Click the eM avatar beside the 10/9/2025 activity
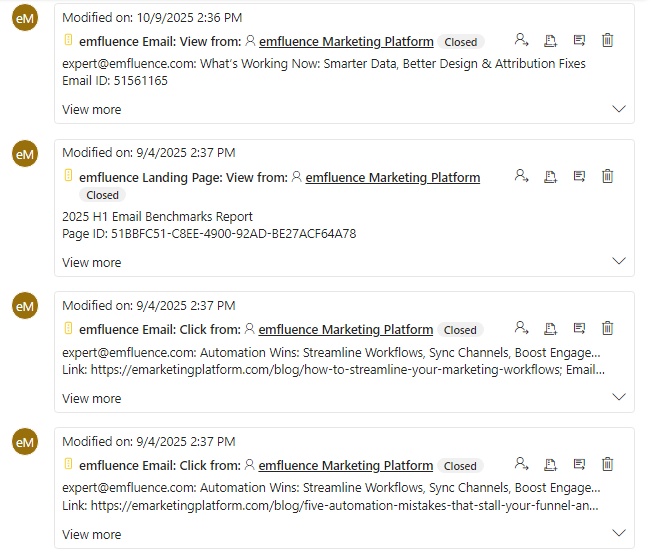 (25, 18)
